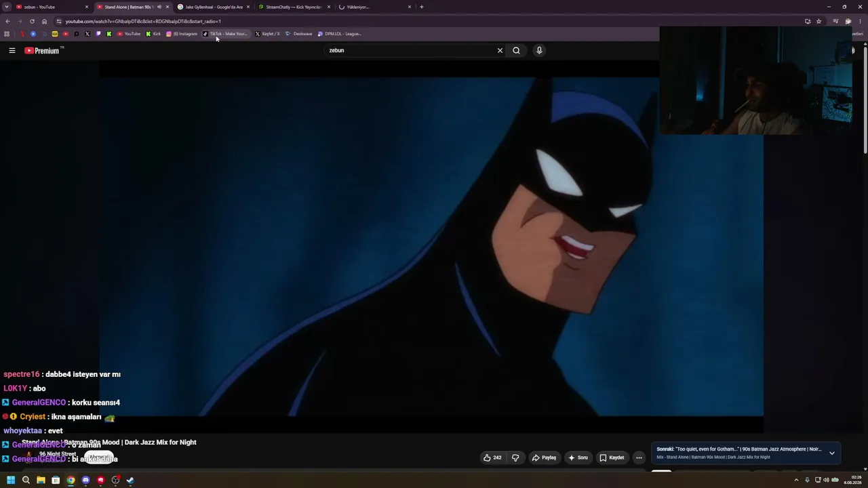Mute the Stand Alone tab audio
868x488 pixels.
(159, 7)
